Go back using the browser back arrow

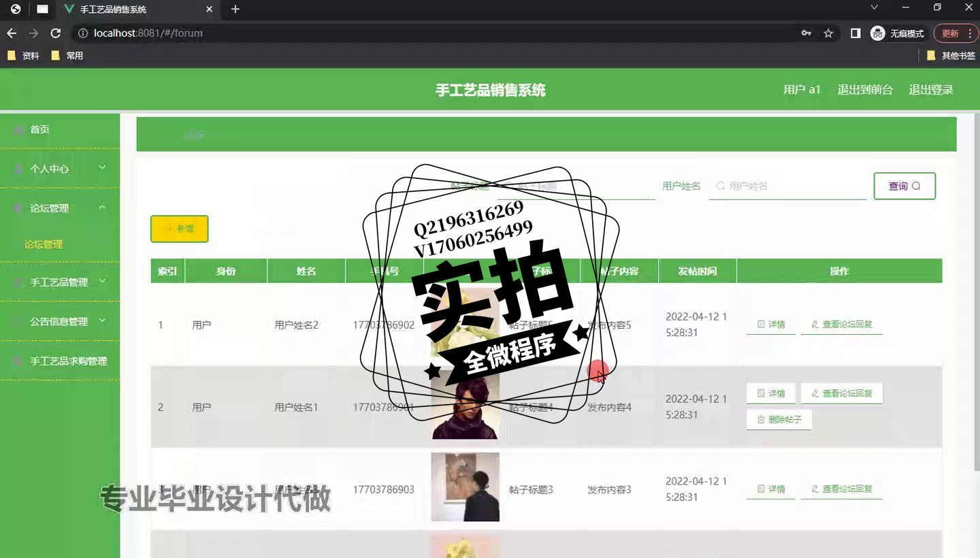[12, 33]
